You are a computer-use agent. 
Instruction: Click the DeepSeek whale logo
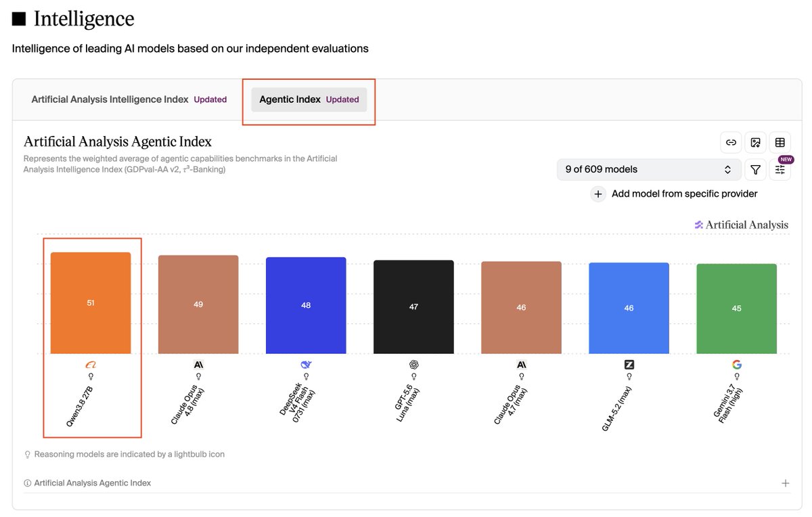coord(306,365)
